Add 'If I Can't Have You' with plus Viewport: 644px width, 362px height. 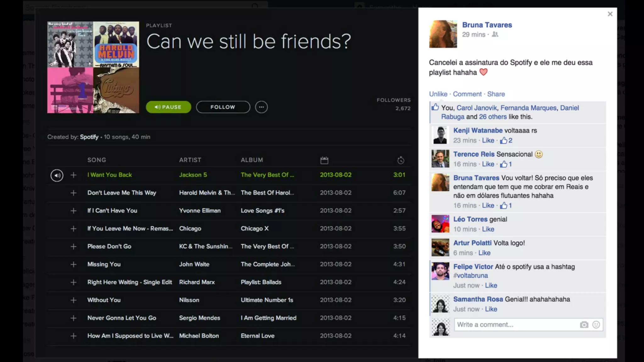74,211
